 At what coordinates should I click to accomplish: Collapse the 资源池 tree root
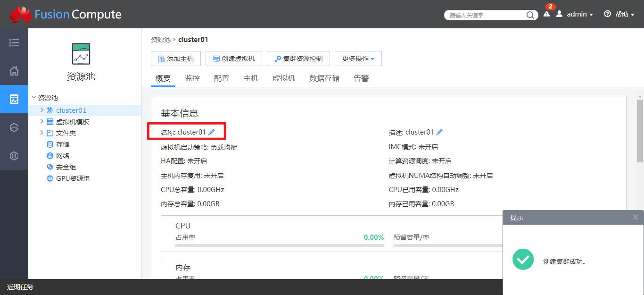click(x=34, y=98)
